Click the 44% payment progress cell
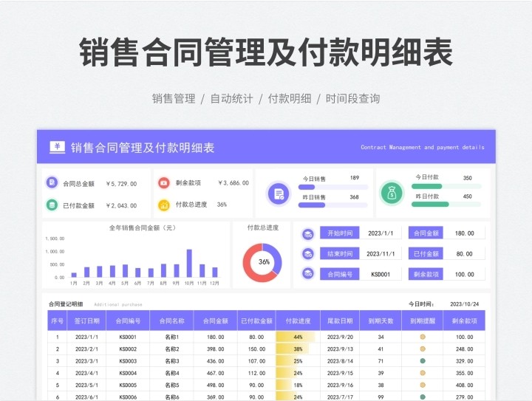This screenshot has height=401, width=532. [298, 337]
